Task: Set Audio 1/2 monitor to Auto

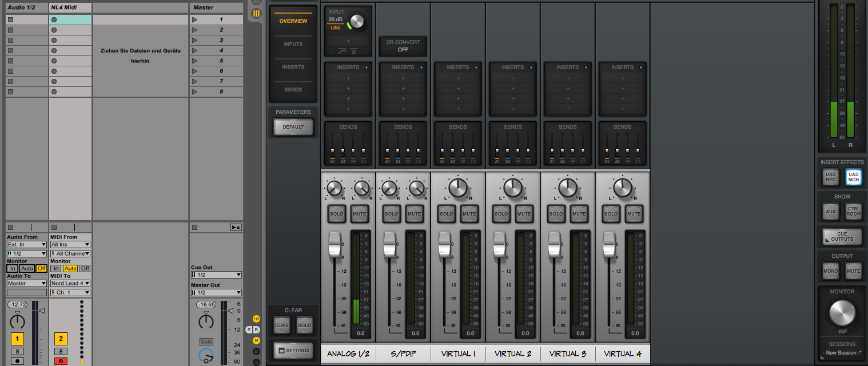Action: pos(27,268)
